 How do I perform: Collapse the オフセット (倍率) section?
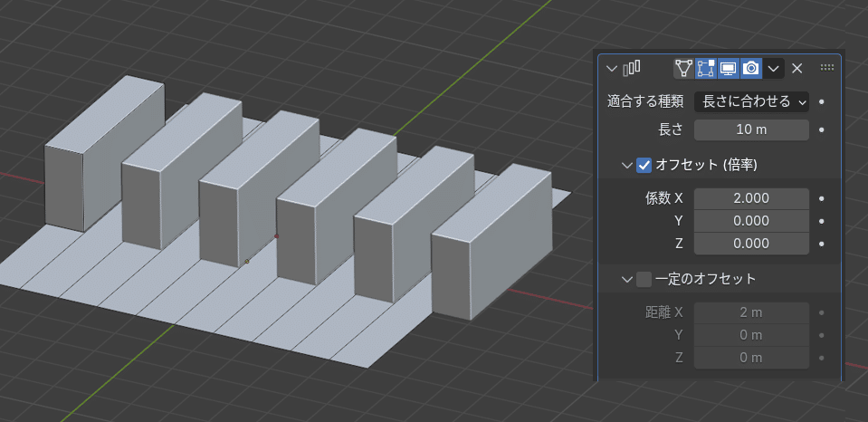click(626, 165)
